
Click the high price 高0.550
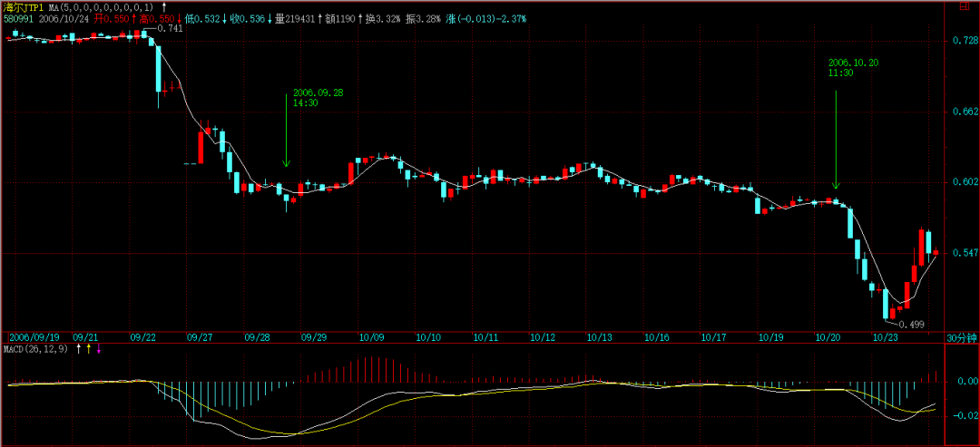point(156,19)
